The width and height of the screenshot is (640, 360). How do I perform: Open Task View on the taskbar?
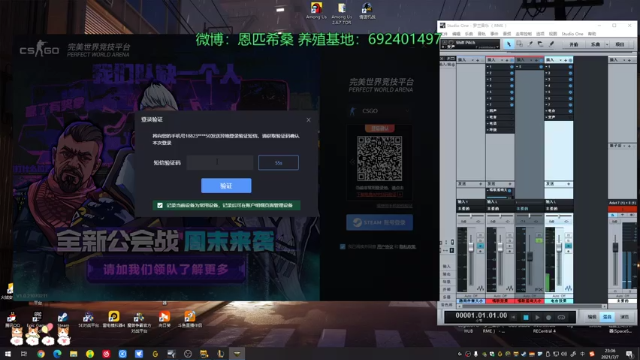24,354
